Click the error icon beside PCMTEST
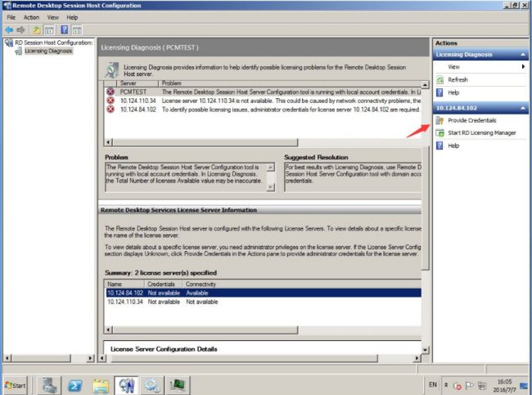Screen dimensions: 532x395 [x=110, y=92]
